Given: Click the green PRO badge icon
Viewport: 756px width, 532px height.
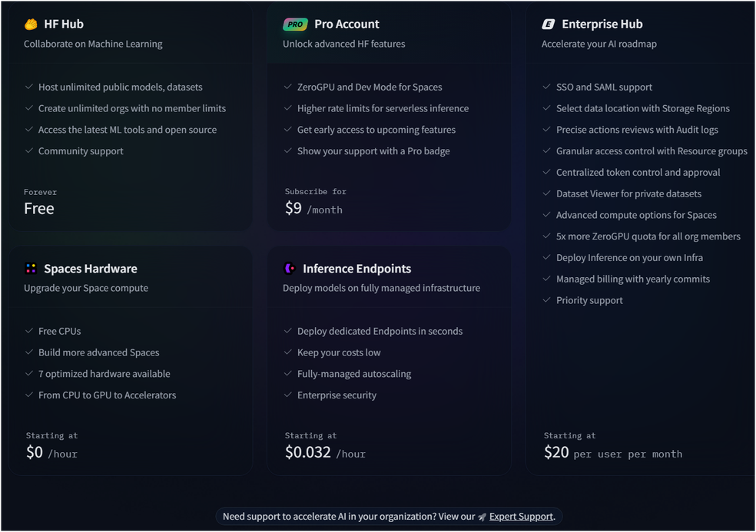Looking at the screenshot, I should point(295,25).
